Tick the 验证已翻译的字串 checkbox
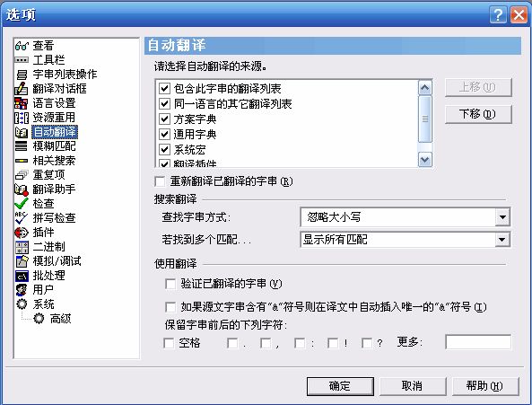The width and height of the screenshot is (532, 405). coord(170,284)
